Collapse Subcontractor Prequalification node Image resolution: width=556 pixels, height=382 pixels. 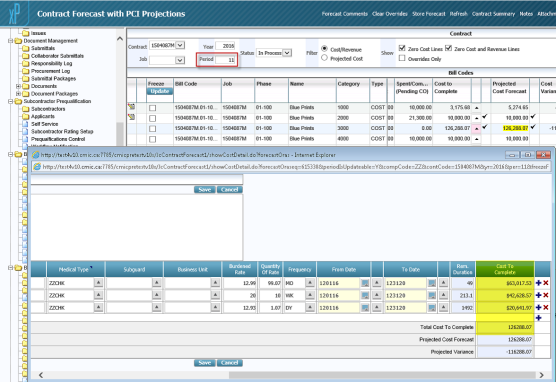click(x=11, y=101)
